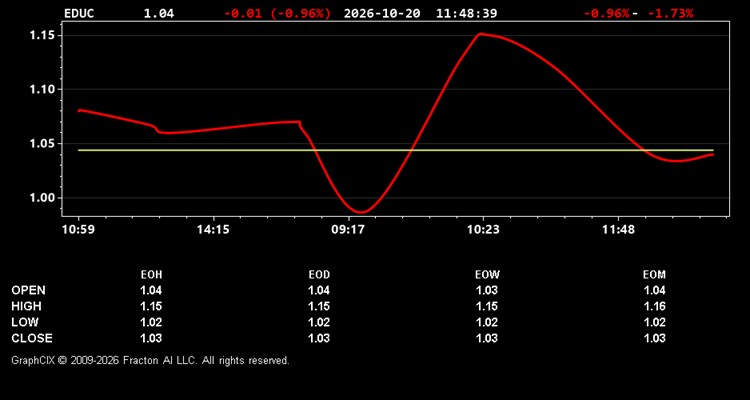Click the EDUC ticker symbol
Viewport: 750px width, 400px height.
(79, 13)
